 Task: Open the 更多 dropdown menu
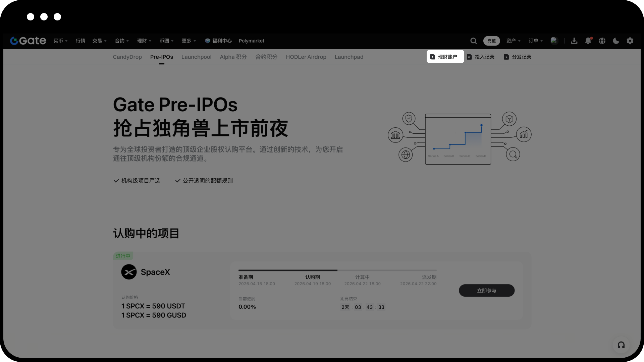pos(189,41)
